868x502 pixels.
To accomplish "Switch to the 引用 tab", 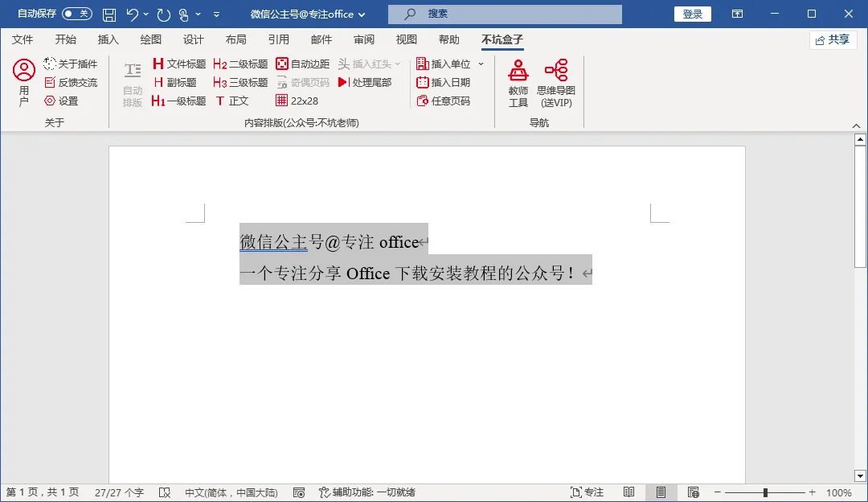I will [278, 39].
